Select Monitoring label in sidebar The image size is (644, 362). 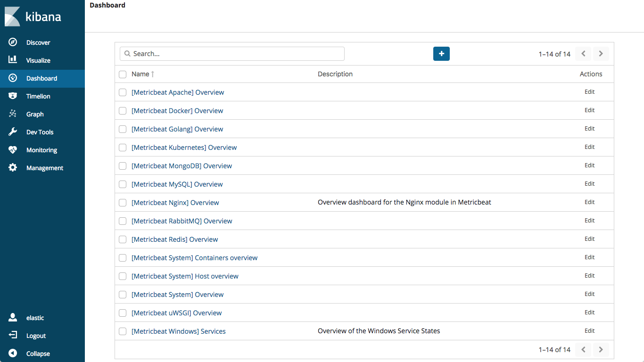pyautogui.click(x=41, y=150)
